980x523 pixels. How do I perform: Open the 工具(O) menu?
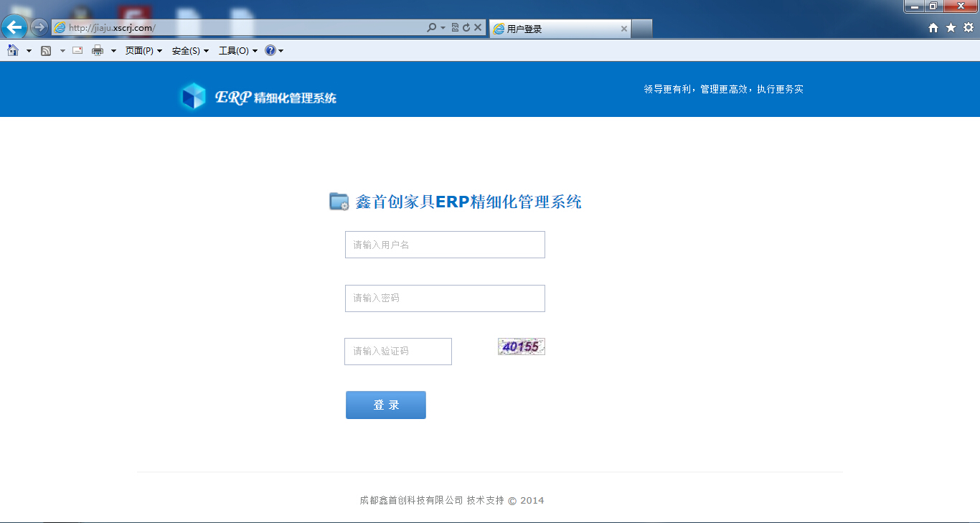pyautogui.click(x=238, y=51)
